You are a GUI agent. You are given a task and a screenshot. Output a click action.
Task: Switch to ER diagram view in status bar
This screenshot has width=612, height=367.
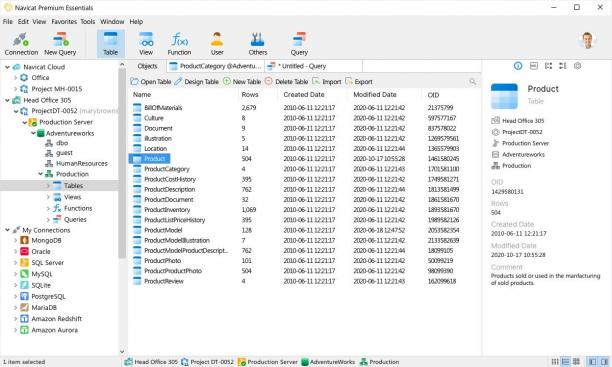(576, 362)
